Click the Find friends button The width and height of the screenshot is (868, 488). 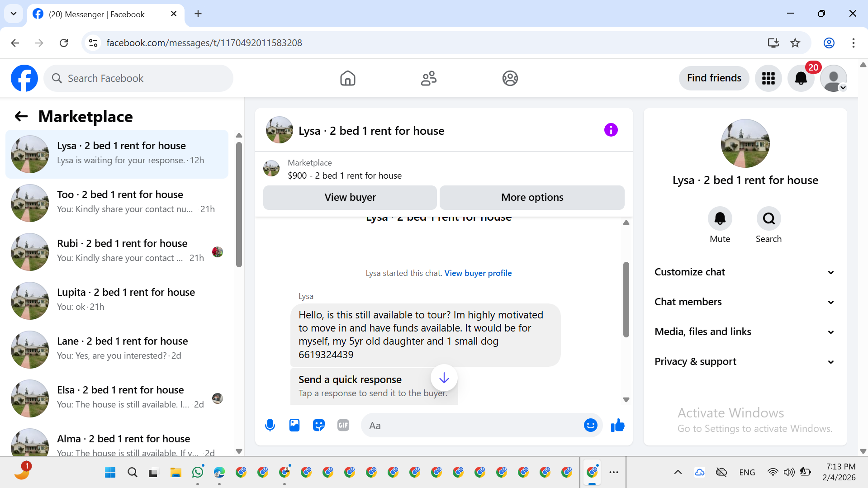click(x=714, y=78)
